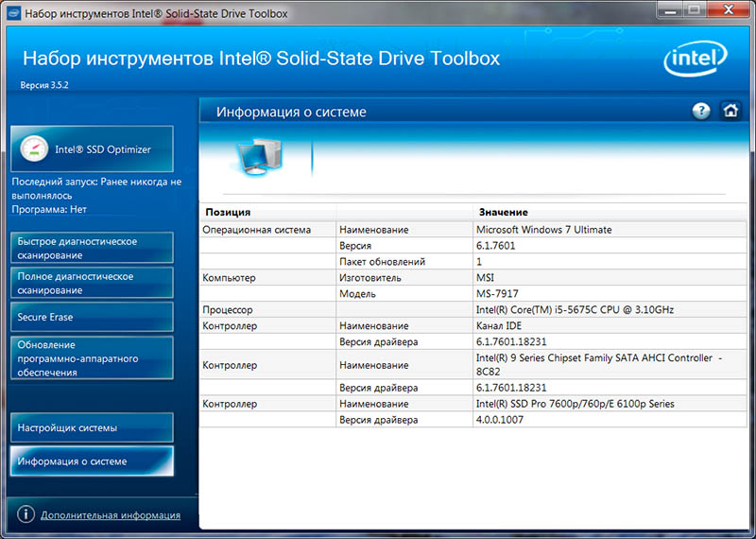Start Полное диагностическое сканирование

point(92,283)
